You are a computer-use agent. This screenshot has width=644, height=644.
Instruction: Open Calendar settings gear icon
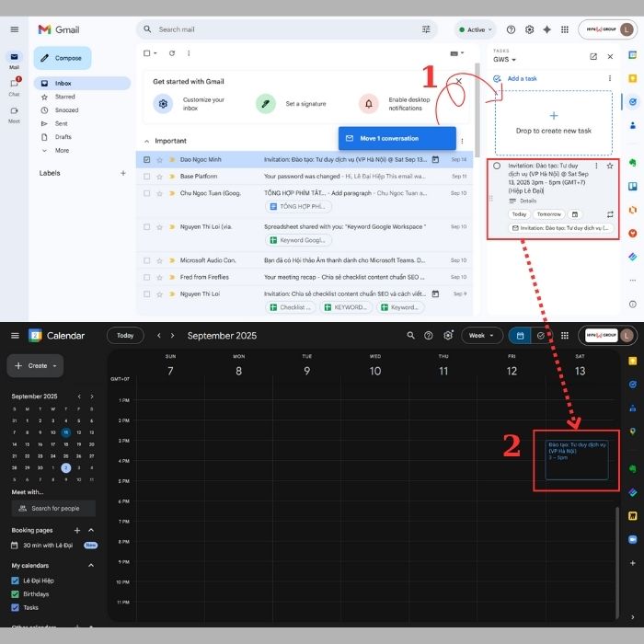coord(448,336)
